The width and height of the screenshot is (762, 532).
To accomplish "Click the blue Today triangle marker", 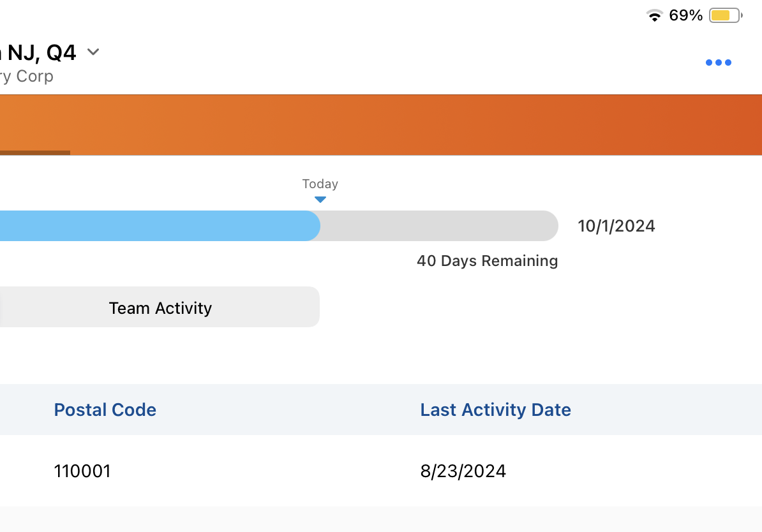I will [x=320, y=200].
